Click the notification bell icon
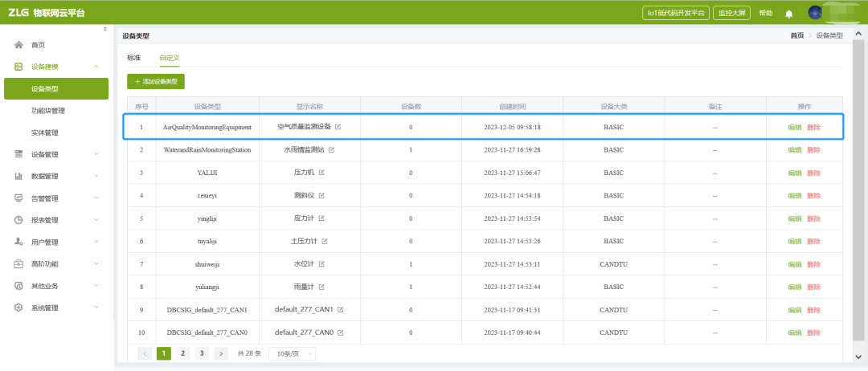 pyautogui.click(x=789, y=14)
